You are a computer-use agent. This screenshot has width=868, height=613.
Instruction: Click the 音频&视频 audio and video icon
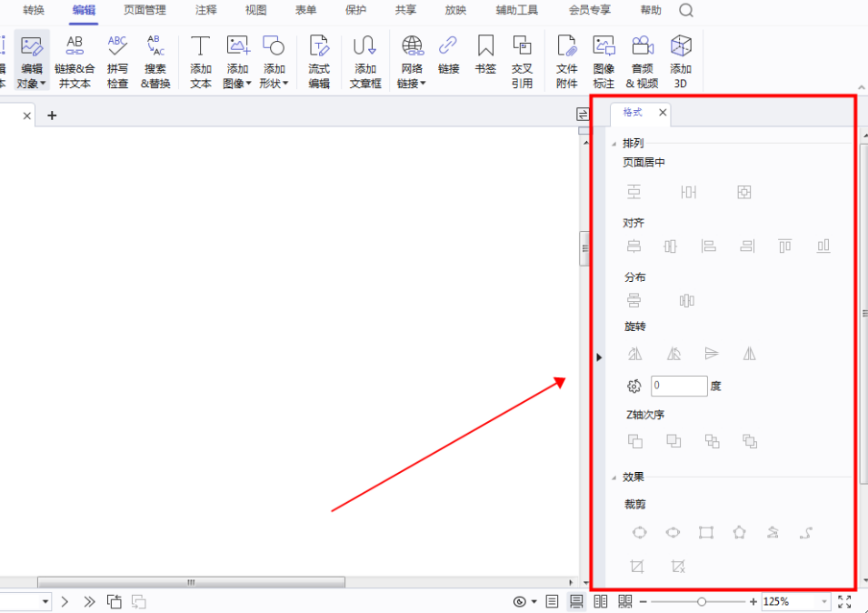(642, 62)
